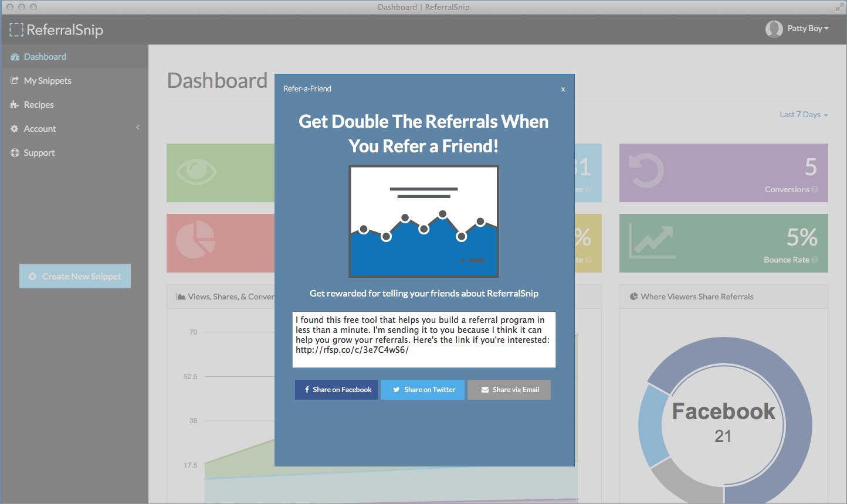Open Support in the sidebar

74,153
